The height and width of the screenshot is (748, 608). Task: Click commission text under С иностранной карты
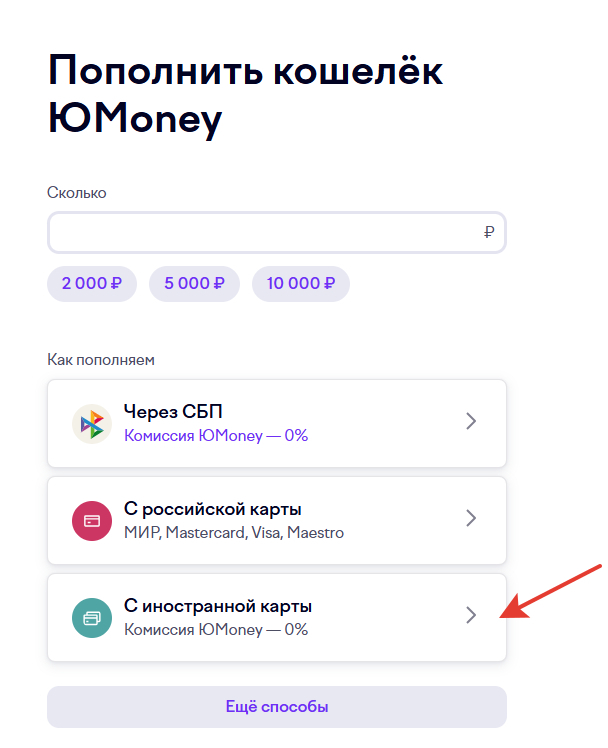[216, 629]
